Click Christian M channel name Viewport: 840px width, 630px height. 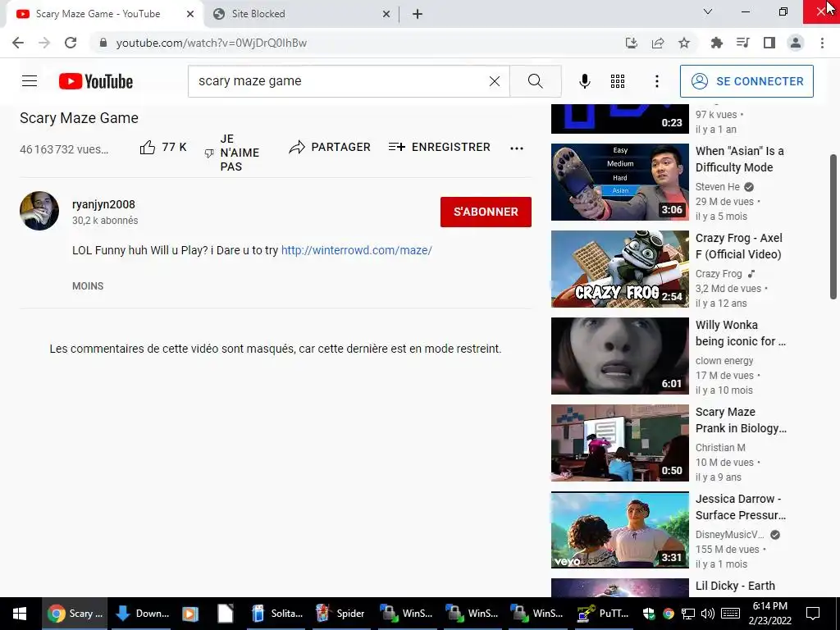(x=720, y=448)
